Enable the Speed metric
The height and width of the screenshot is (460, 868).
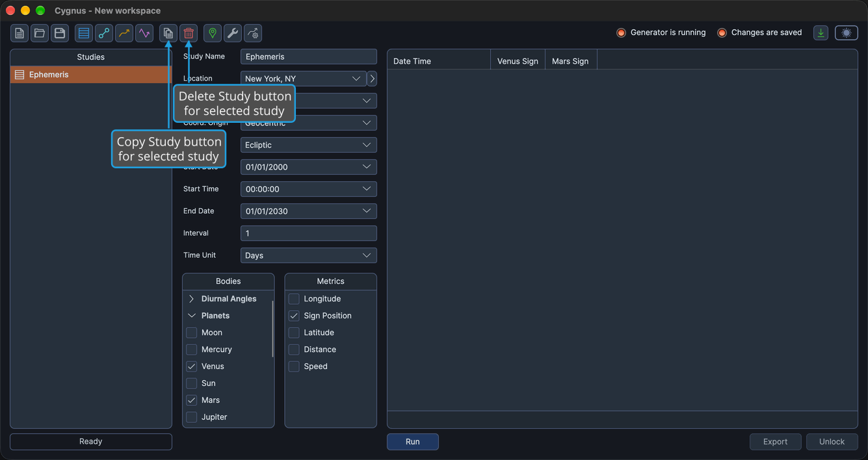point(294,366)
